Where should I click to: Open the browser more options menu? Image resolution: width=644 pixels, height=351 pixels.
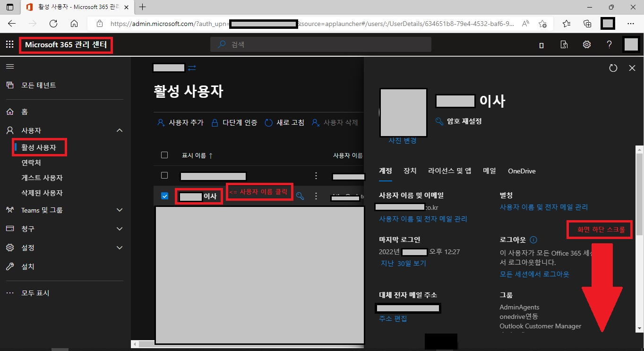631,24
